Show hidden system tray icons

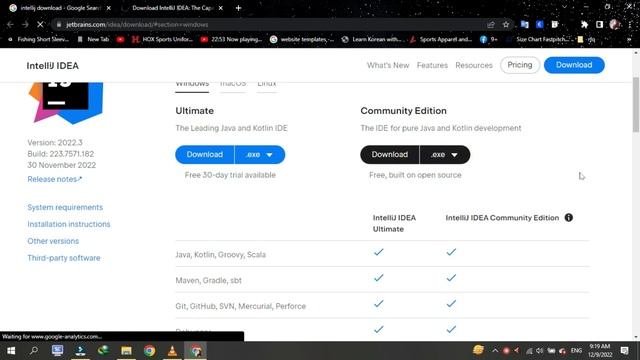tap(495, 351)
